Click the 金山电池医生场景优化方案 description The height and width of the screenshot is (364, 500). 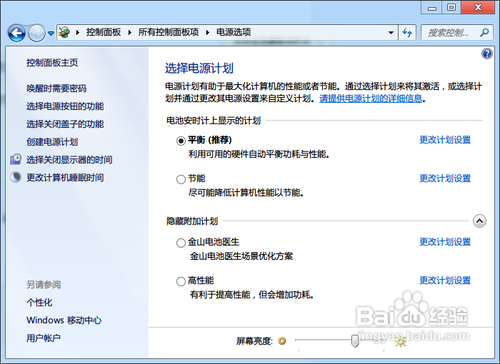pos(241,256)
